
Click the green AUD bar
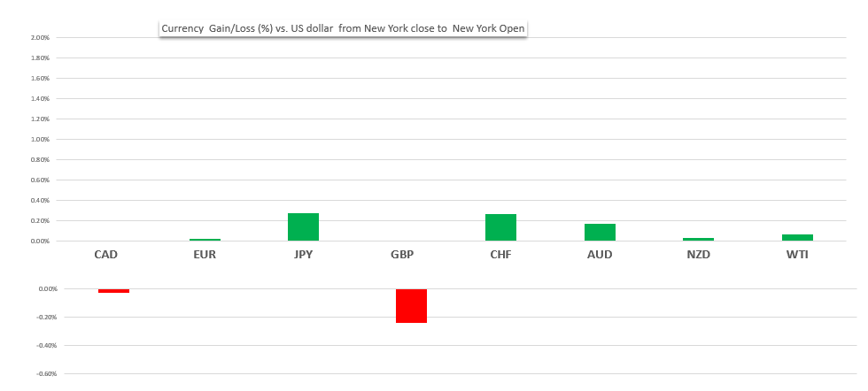coord(600,232)
